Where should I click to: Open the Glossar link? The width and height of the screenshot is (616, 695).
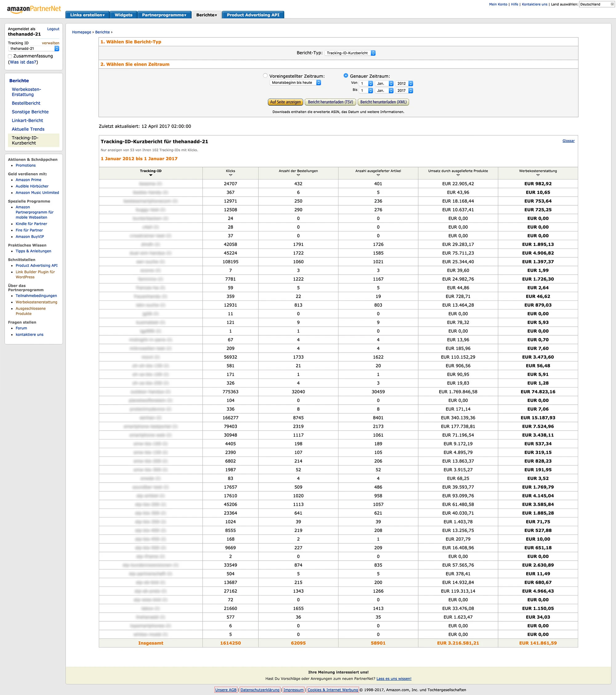pyautogui.click(x=569, y=141)
